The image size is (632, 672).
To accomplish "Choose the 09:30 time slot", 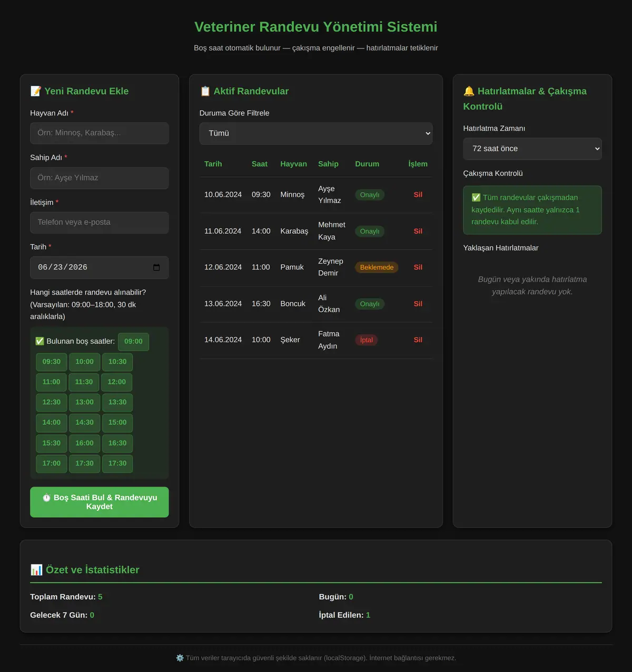I will click(52, 362).
